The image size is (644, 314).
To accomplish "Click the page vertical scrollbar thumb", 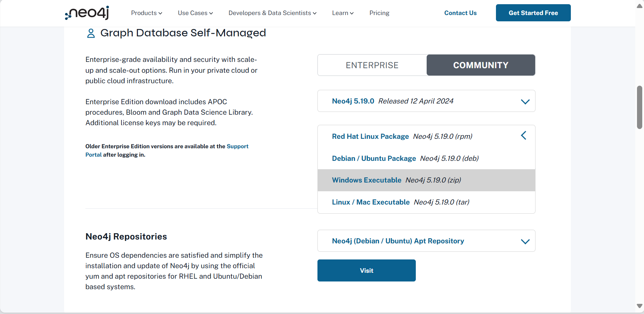I will (639, 107).
